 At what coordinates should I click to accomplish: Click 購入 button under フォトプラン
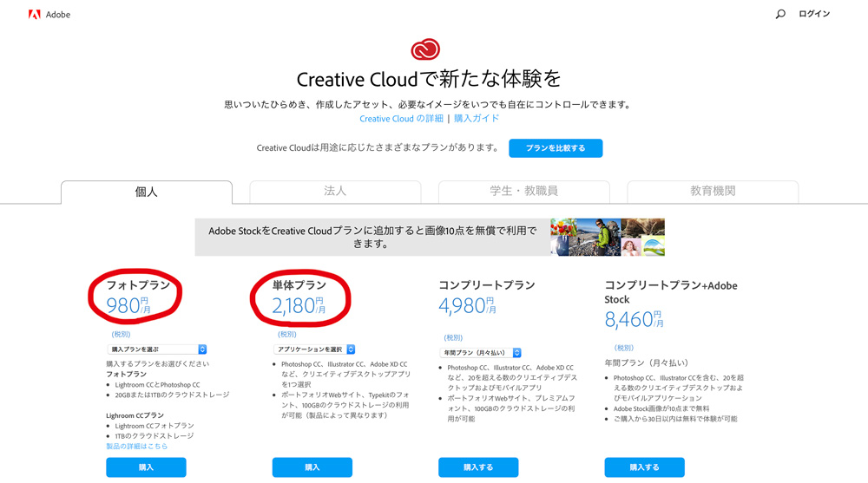pos(146,467)
